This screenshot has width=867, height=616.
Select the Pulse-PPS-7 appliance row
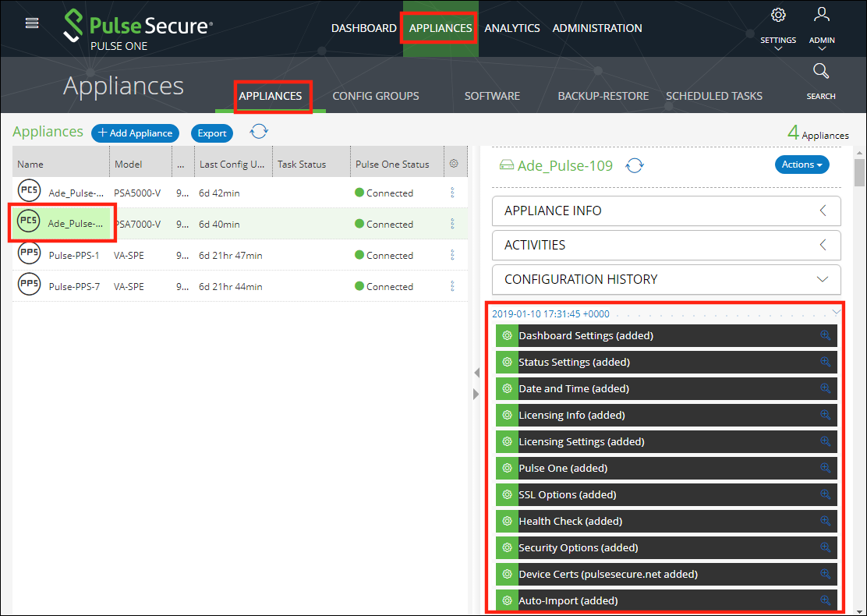(x=240, y=286)
